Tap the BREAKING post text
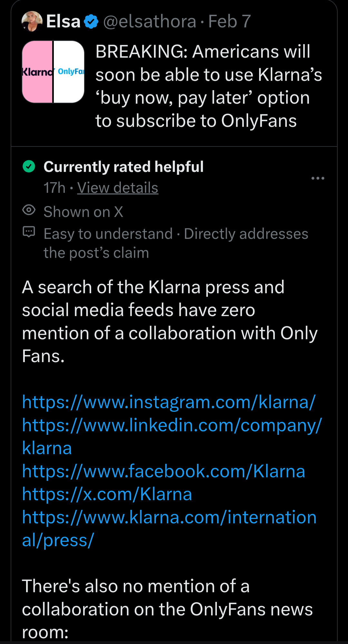 tap(208, 86)
